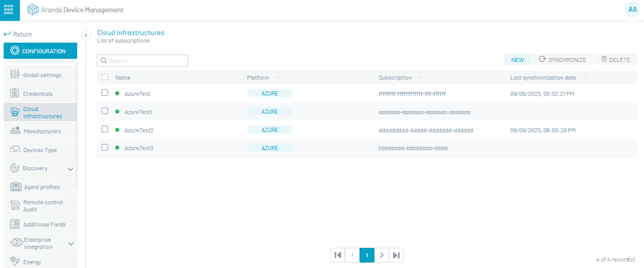Click the Agent profiles icon
Viewport: 644px width, 268px height.
[x=16, y=187]
